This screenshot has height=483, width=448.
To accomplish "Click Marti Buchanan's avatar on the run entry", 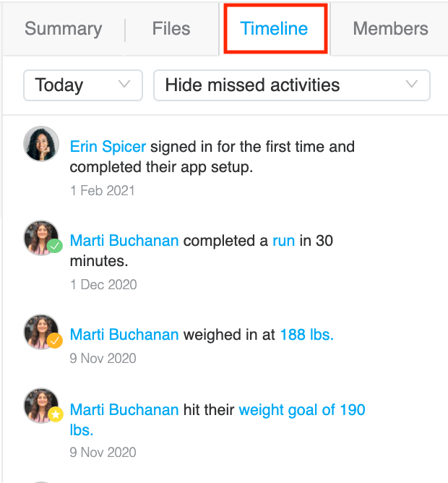I will click(x=41, y=237).
